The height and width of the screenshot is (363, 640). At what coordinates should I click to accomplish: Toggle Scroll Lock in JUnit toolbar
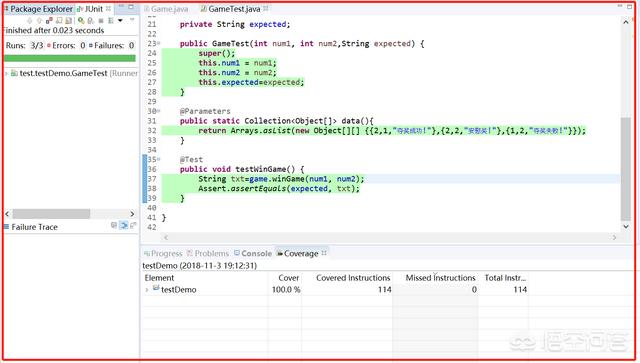[x=69, y=20]
